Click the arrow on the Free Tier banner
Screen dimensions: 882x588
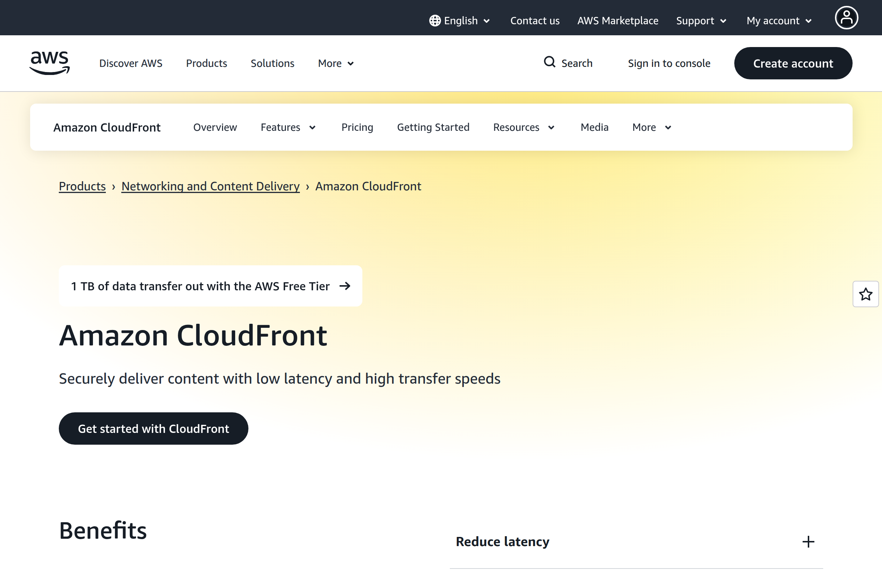pos(345,286)
